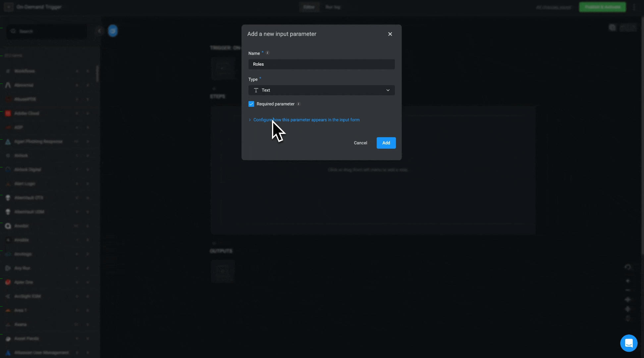This screenshot has height=358, width=644.
Task: Click the Cancel button to dismiss
Action: pyautogui.click(x=360, y=143)
